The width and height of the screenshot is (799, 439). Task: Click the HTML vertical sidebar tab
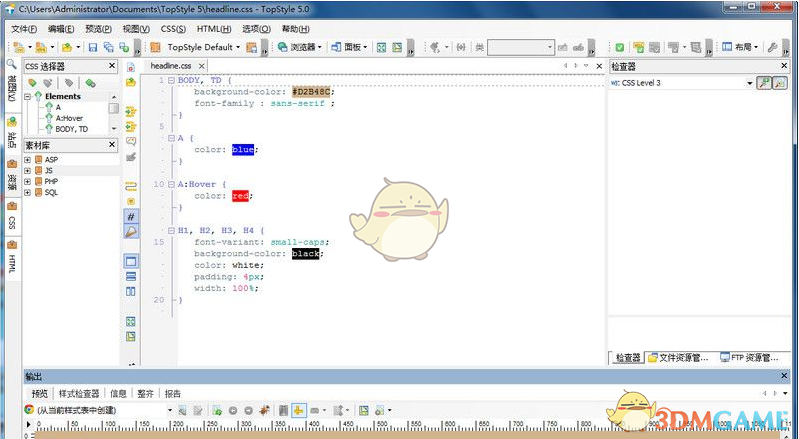(12, 259)
